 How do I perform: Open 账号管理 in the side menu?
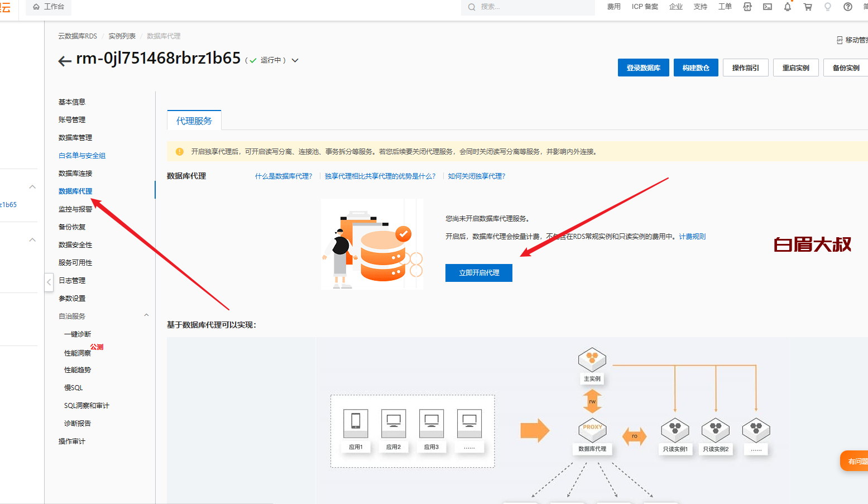click(72, 120)
